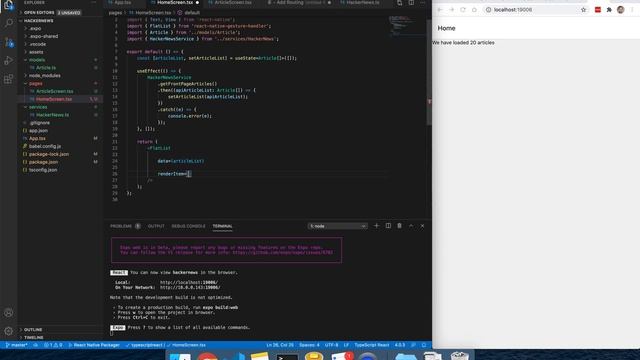
Task: Open the OUTPUT panel tab
Action: [156, 226]
